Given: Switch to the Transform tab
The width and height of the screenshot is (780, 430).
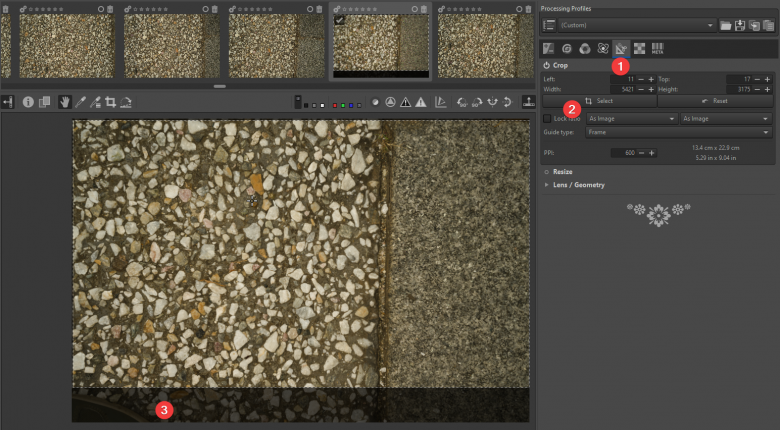Looking at the screenshot, I should [x=621, y=49].
